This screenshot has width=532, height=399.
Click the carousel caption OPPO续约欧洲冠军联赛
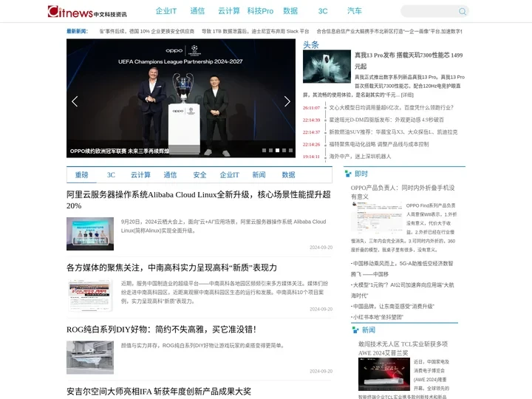click(x=120, y=151)
